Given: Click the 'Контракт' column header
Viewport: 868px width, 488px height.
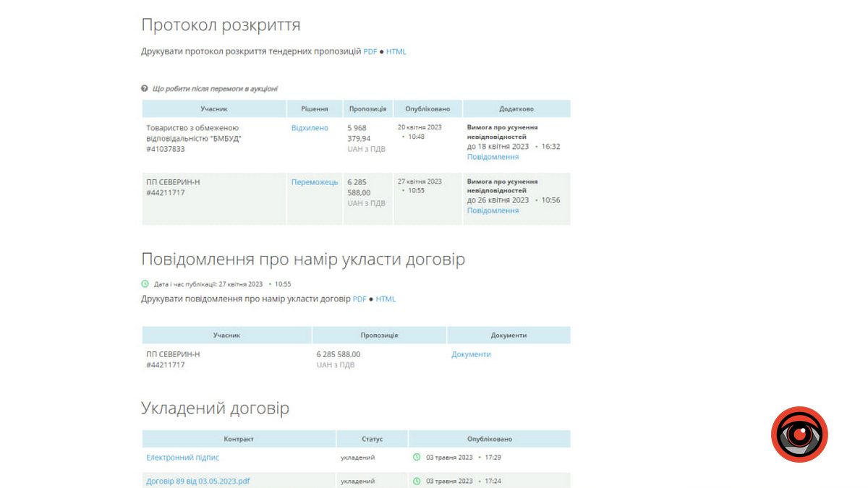Looking at the screenshot, I should 239,439.
